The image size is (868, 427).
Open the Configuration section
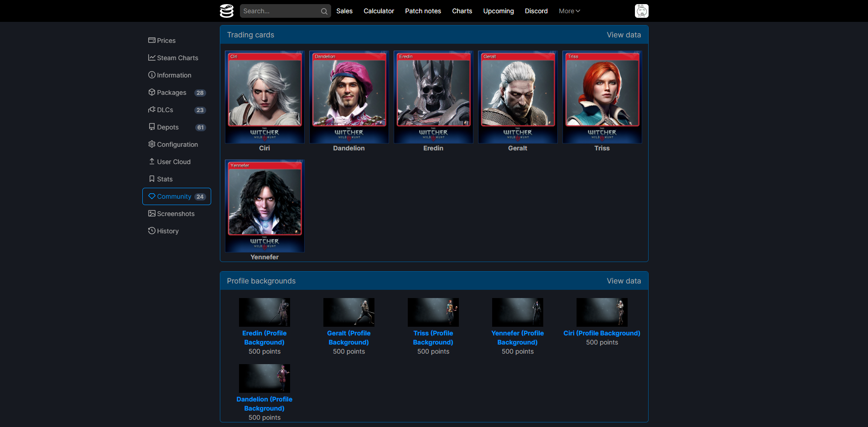[x=177, y=144]
